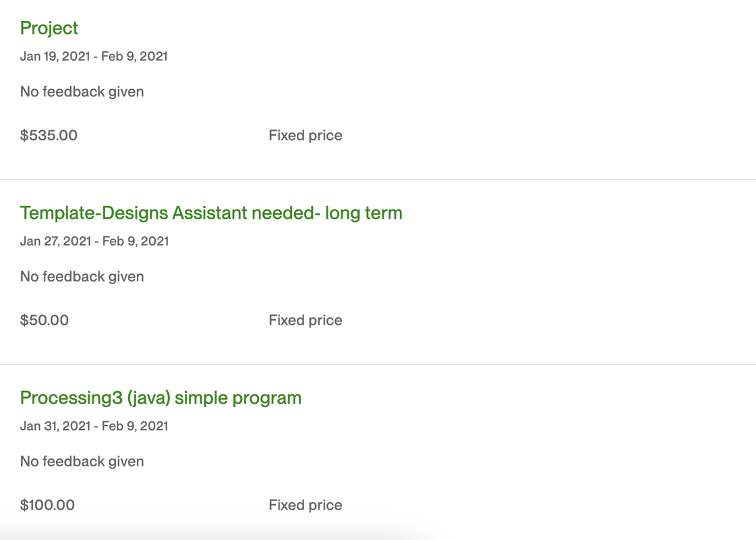Open the "Project" job title link

49,28
